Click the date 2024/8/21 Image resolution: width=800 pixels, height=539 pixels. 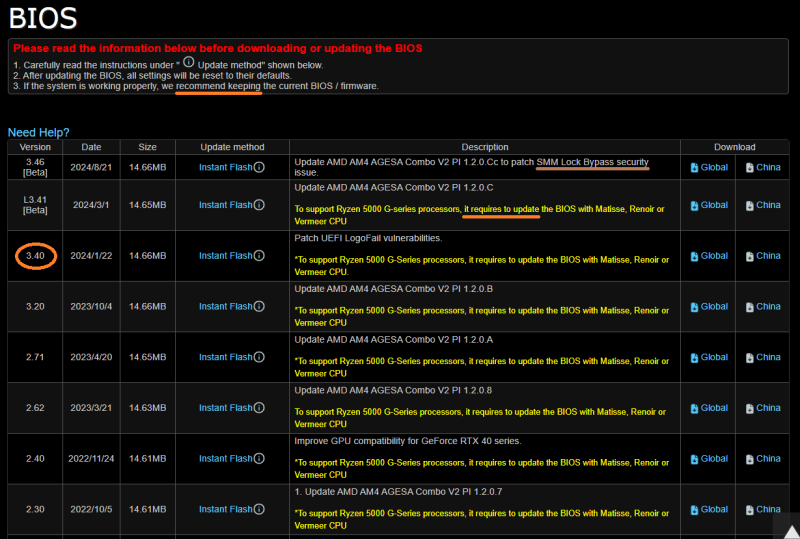coord(91,167)
